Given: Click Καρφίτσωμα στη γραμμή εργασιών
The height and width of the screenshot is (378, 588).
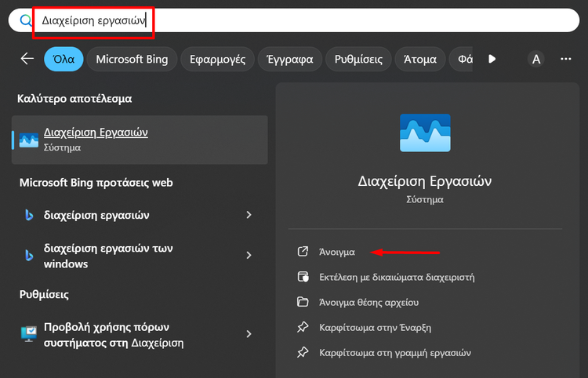Looking at the screenshot, I should click(x=394, y=352).
